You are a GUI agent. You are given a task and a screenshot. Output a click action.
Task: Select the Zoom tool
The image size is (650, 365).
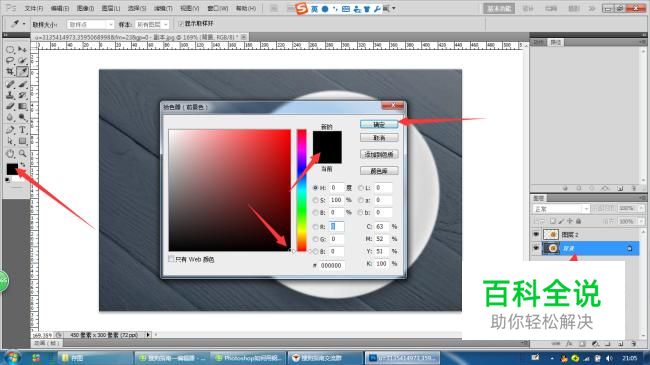(x=22, y=154)
